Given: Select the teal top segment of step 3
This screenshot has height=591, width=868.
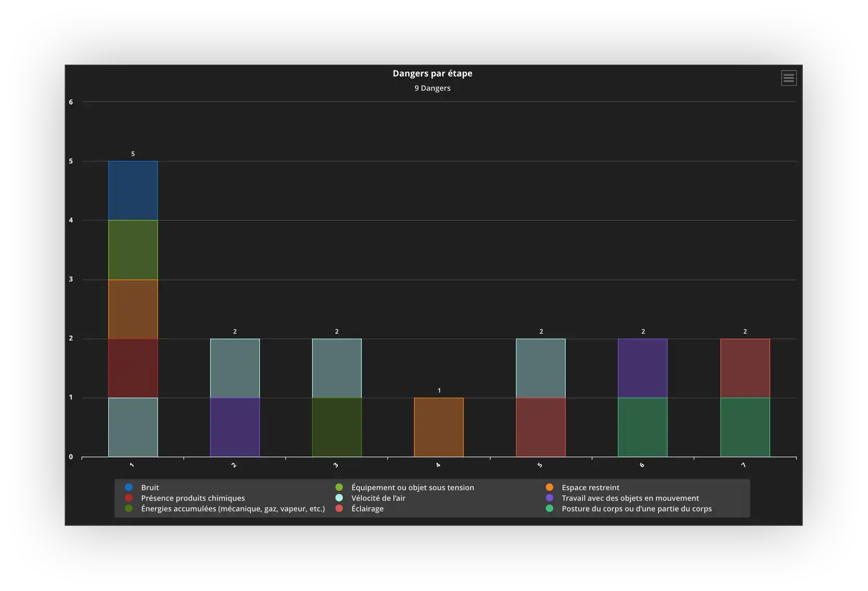Looking at the screenshot, I should pyautogui.click(x=337, y=368).
